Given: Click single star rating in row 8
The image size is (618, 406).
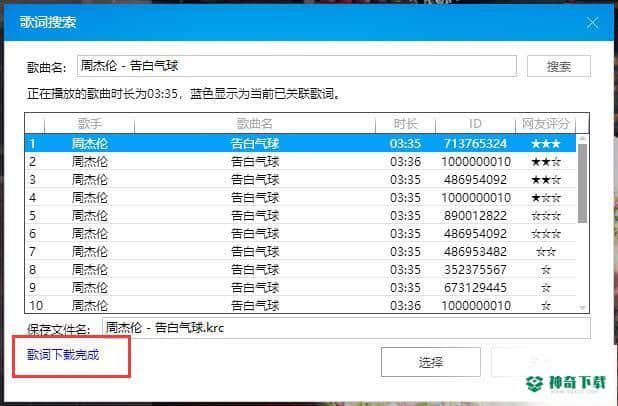Looking at the screenshot, I should point(546,270).
